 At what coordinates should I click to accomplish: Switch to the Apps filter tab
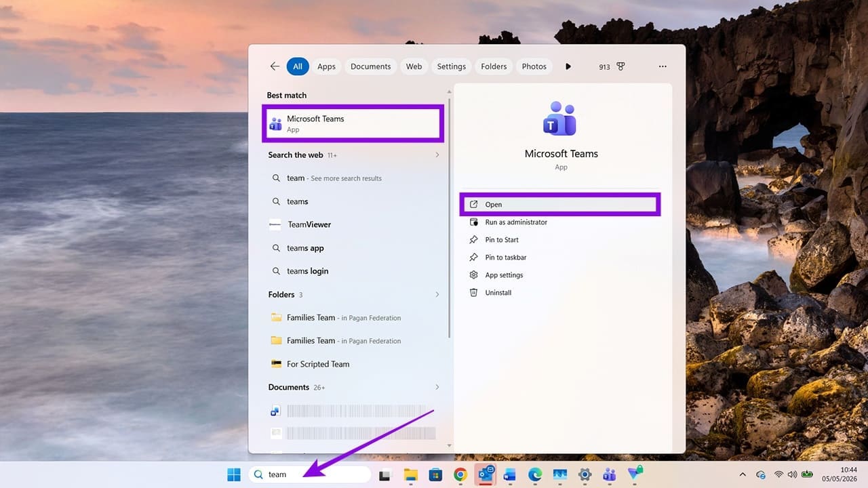pos(327,66)
